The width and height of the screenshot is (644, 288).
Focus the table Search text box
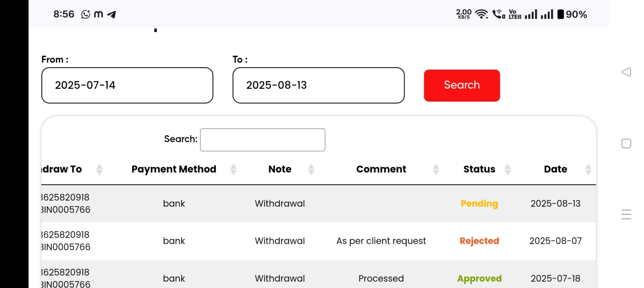(262, 140)
